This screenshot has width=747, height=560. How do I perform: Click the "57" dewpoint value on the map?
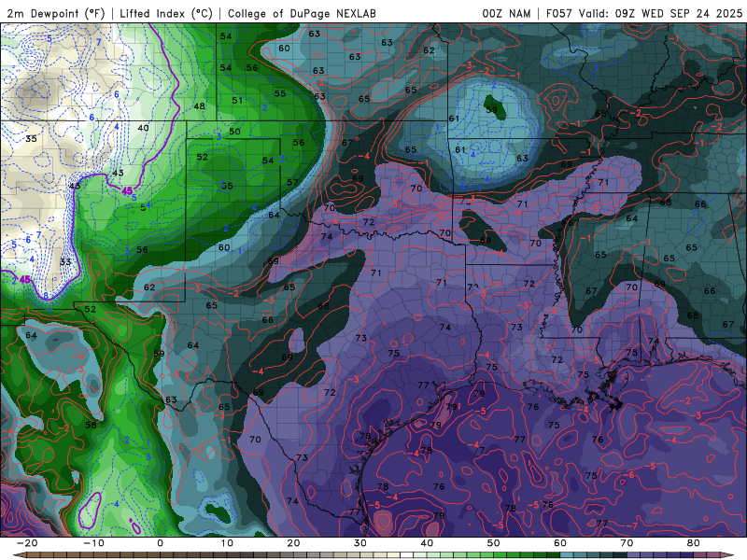pyautogui.click(x=292, y=182)
